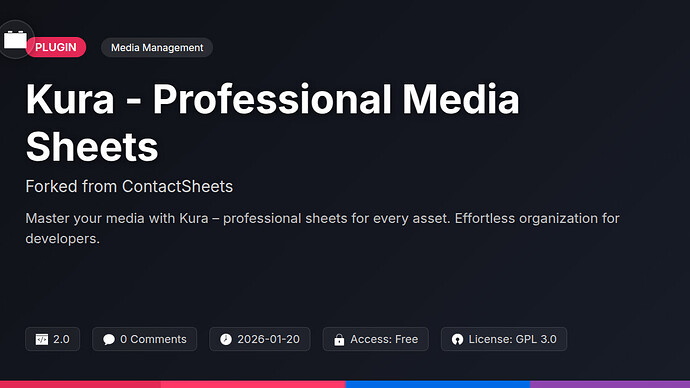Image resolution: width=690 pixels, height=388 pixels.
Task: Click the Forked from ContactSheets subtitle
Action: tap(129, 187)
